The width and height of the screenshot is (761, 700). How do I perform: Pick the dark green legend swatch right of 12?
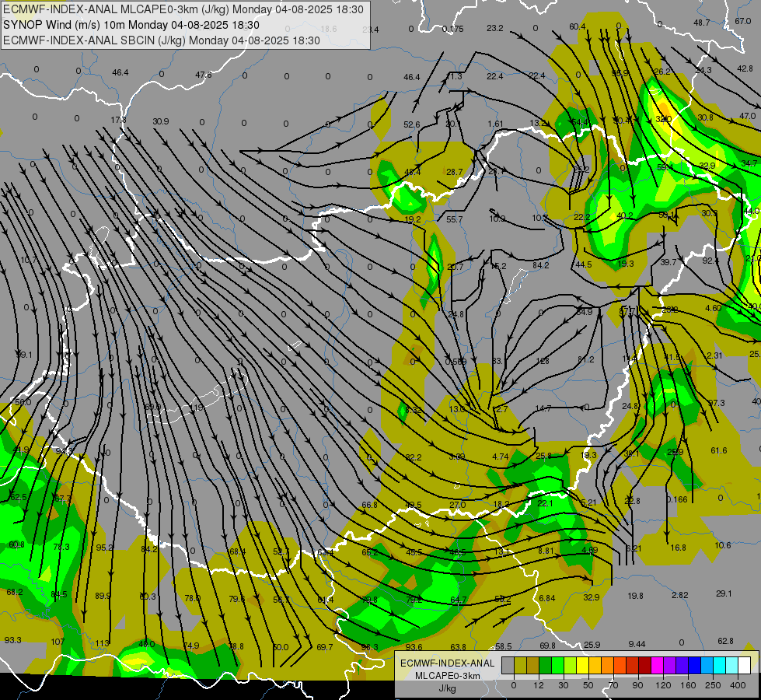coord(546,666)
